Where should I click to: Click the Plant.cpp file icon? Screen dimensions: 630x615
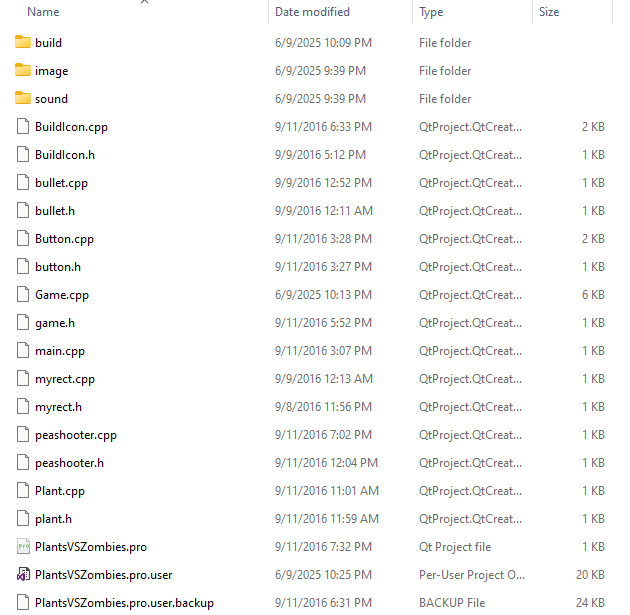coord(23,490)
